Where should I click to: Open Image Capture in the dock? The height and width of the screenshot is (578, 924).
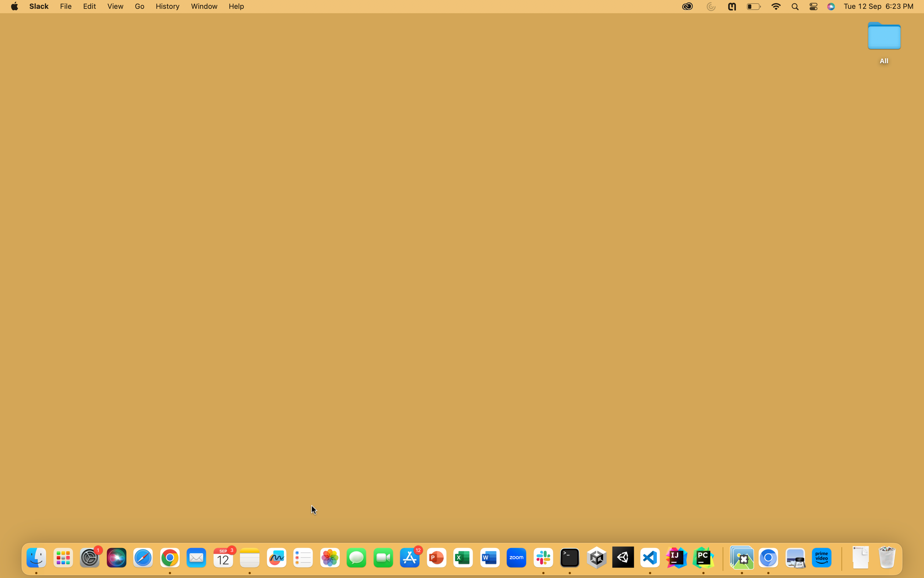[795, 558]
